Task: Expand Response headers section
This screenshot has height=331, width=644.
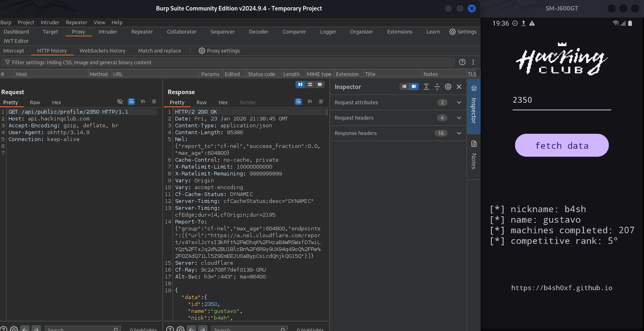Action: tap(459, 133)
